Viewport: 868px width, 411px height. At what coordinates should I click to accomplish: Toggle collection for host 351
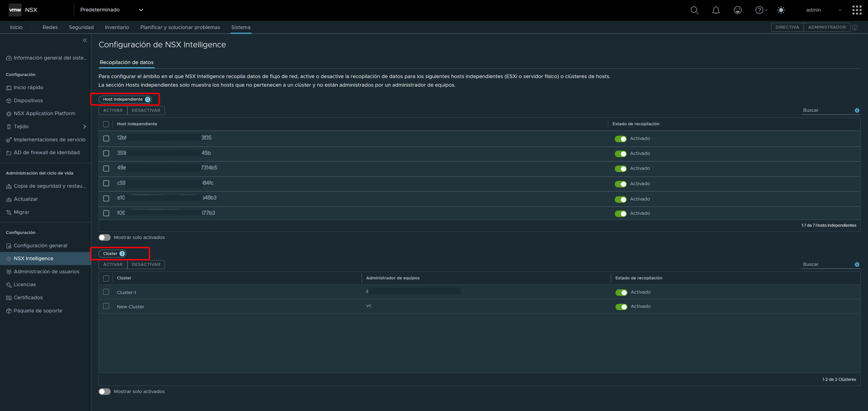pos(621,154)
